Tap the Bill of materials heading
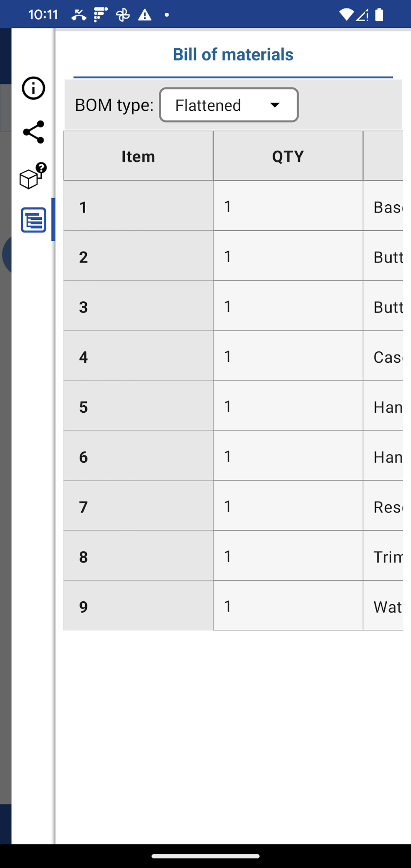Image resolution: width=411 pixels, height=868 pixels. (x=233, y=54)
